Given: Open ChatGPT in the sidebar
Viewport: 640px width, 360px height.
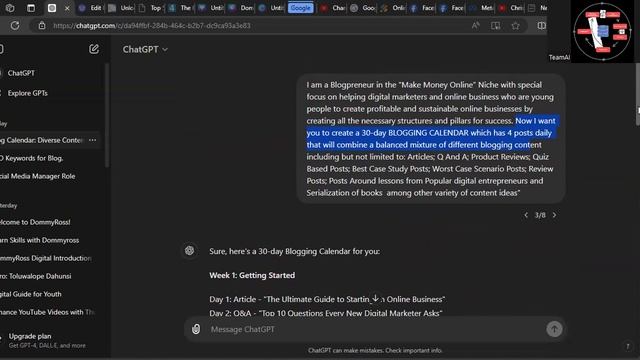Looking at the screenshot, I should [21, 73].
